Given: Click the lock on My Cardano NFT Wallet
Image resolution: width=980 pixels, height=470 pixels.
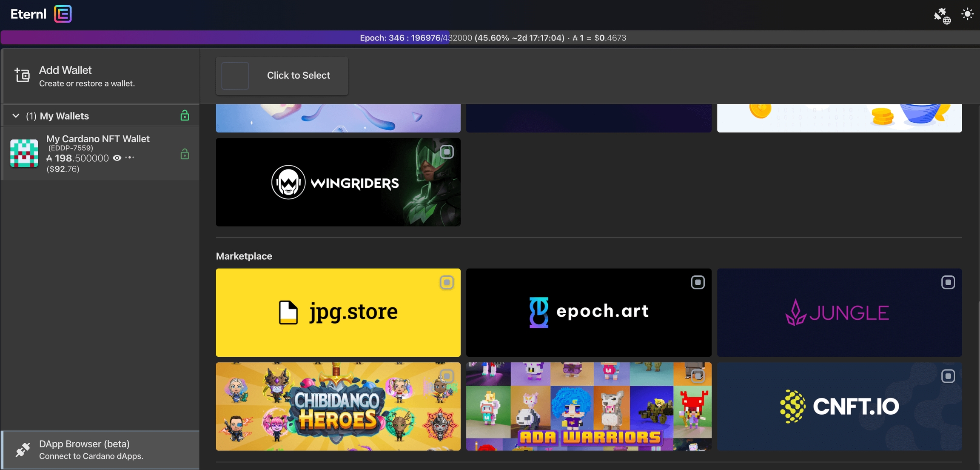Looking at the screenshot, I should [185, 154].
